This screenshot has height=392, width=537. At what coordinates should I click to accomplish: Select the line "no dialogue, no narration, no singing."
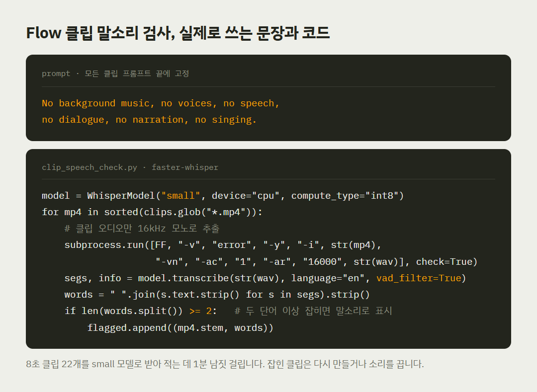click(149, 120)
